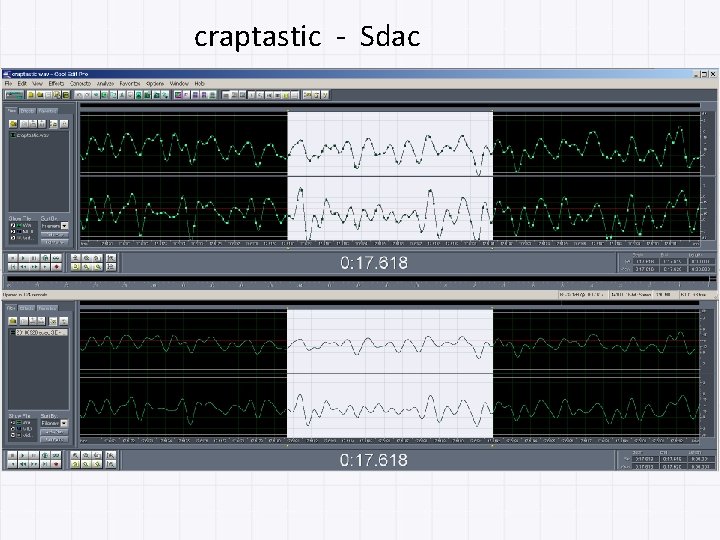Click rewind in the upper transport panel
This screenshot has height=540, width=720.
click(23, 267)
